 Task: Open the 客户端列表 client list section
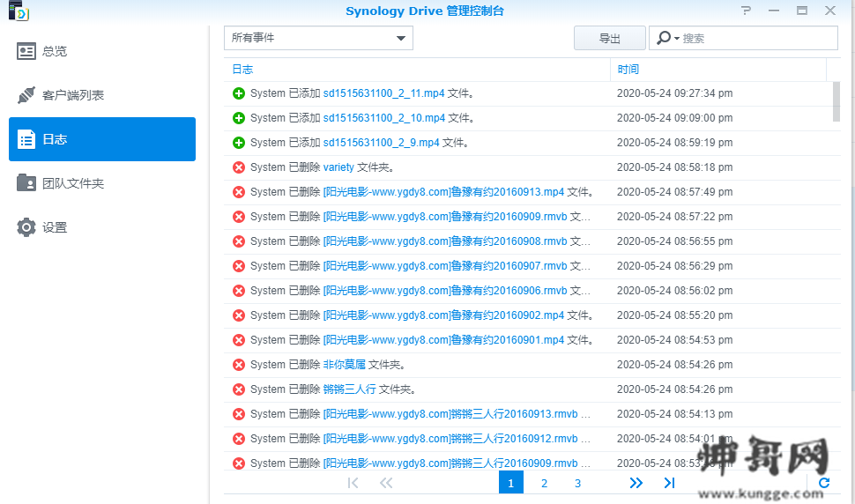102,95
